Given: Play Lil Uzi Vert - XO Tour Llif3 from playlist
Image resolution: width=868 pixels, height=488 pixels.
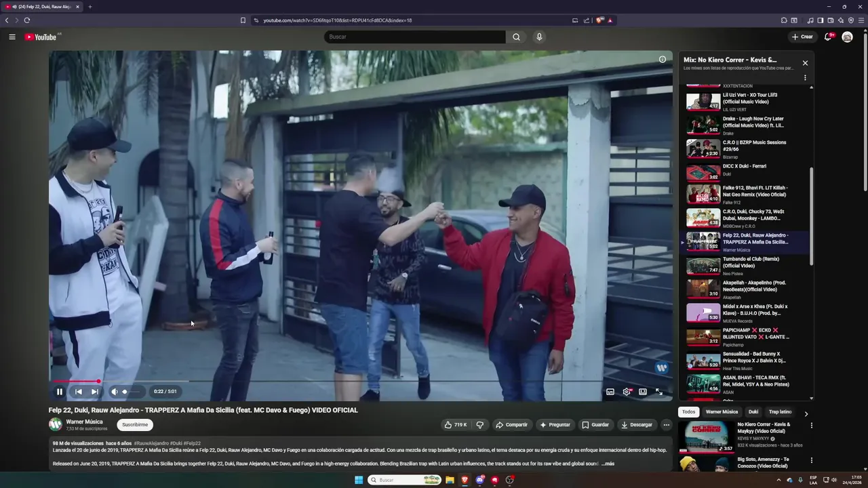Looking at the screenshot, I should tap(746, 102).
